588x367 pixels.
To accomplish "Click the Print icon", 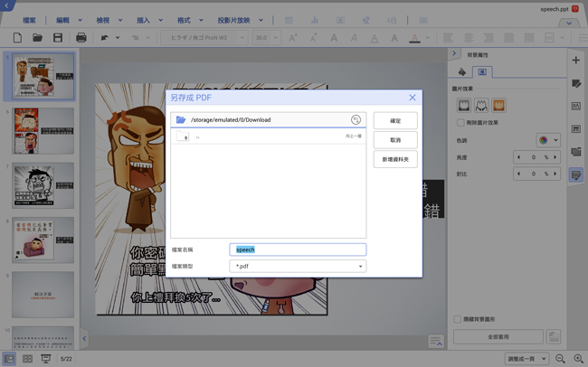I will pos(81,37).
